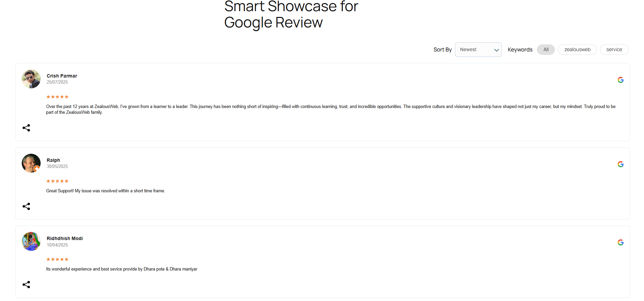Click reviewer name Crish Parmar
The height and width of the screenshot is (301, 644).
[x=62, y=76]
